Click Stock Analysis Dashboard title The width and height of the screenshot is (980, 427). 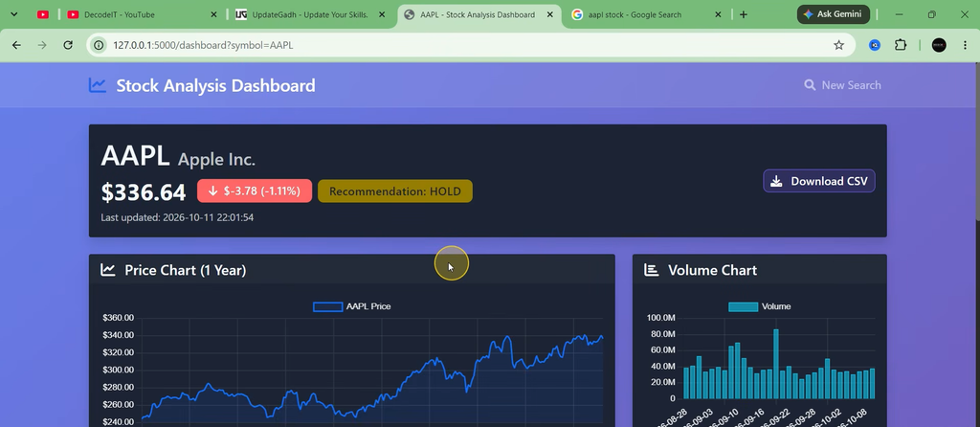215,85
